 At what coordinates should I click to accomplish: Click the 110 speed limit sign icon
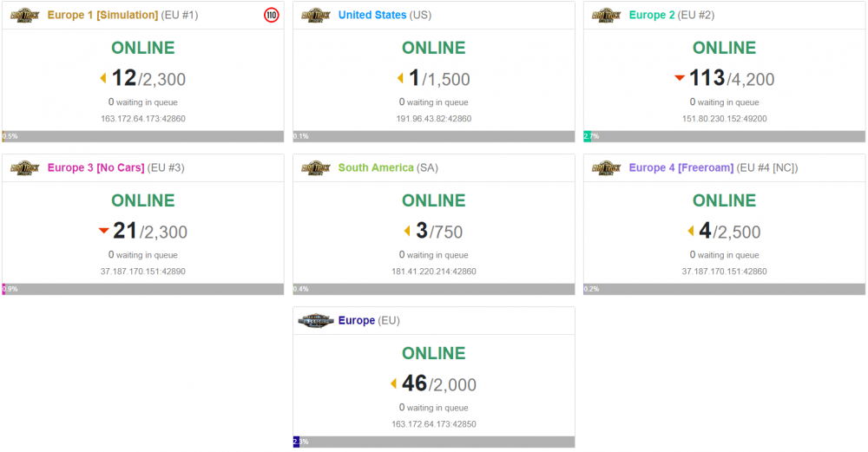point(271,16)
